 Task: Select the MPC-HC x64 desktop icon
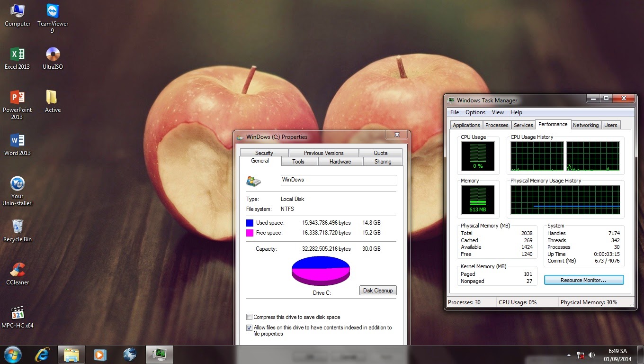click(18, 313)
